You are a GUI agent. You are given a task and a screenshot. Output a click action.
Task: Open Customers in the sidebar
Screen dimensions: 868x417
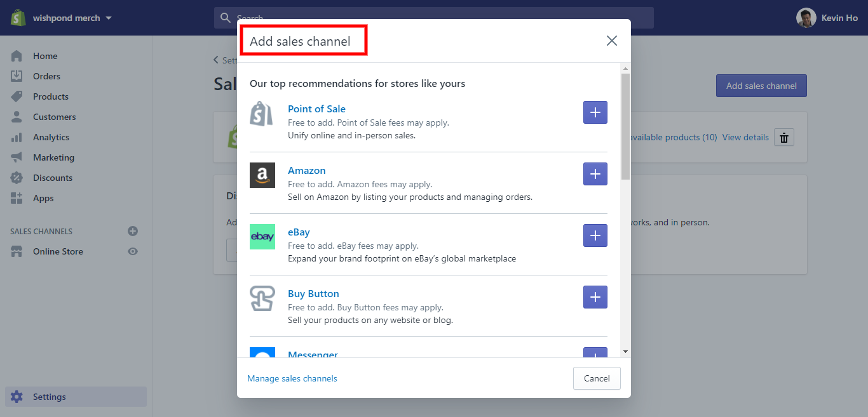(54, 117)
